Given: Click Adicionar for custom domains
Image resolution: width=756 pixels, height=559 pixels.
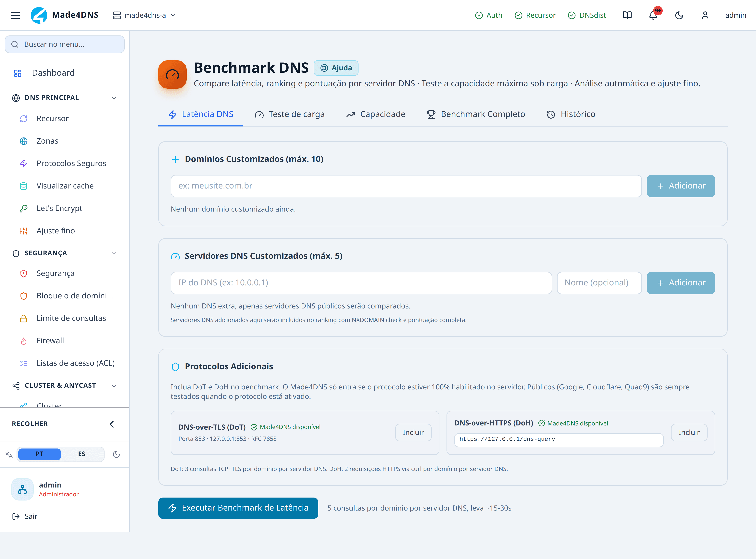Looking at the screenshot, I should pyautogui.click(x=681, y=186).
